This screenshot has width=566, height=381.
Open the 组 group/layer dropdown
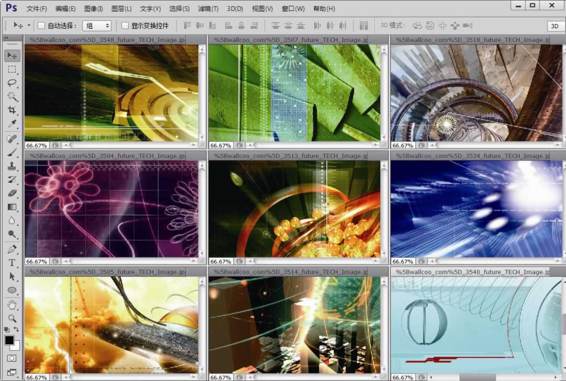tap(97, 26)
